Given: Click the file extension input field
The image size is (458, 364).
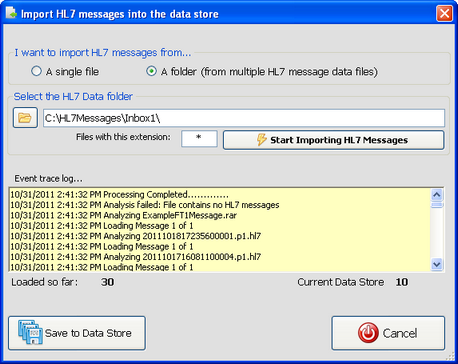Looking at the screenshot, I should click(x=199, y=138).
